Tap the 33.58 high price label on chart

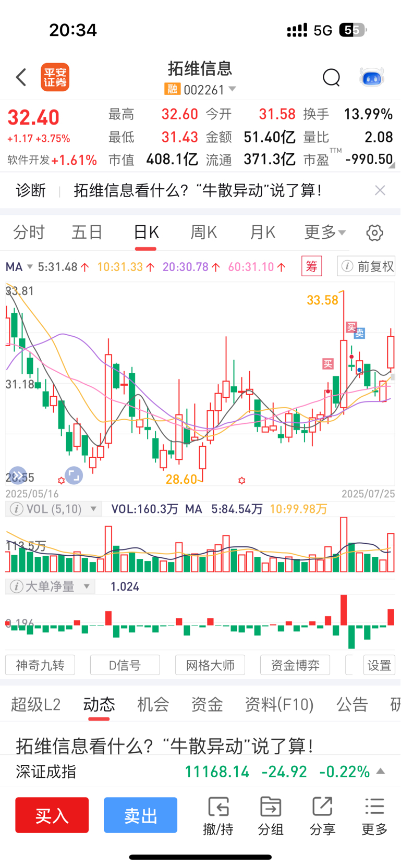click(322, 300)
